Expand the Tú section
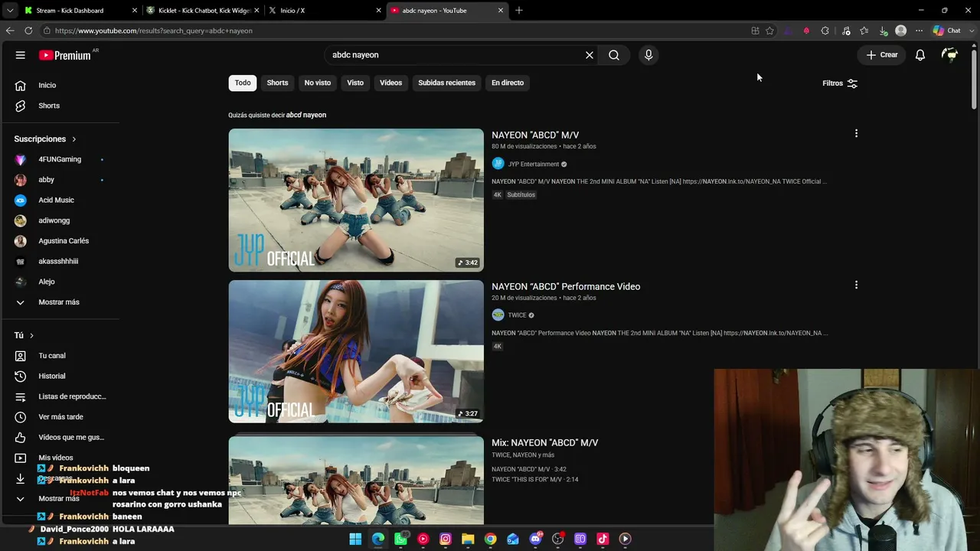980x551 pixels. 24,336
